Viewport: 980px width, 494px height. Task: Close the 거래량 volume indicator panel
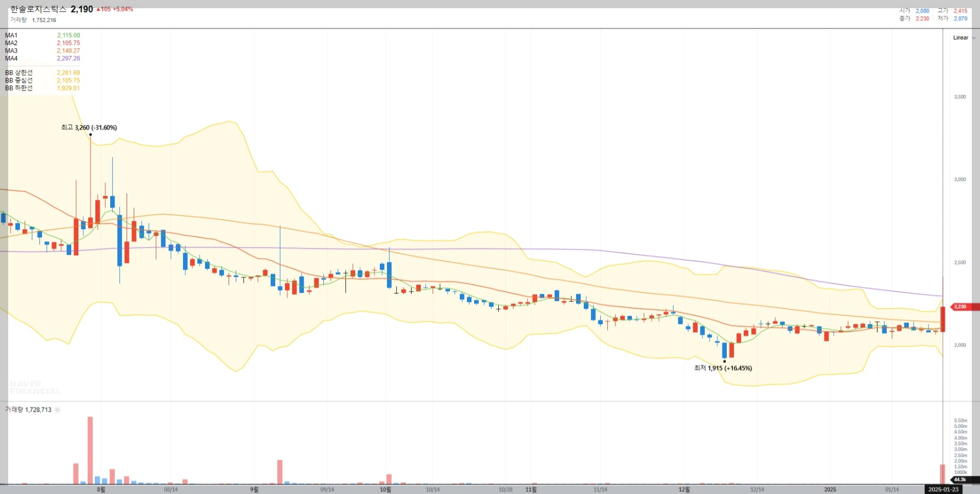(x=58, y=410)
